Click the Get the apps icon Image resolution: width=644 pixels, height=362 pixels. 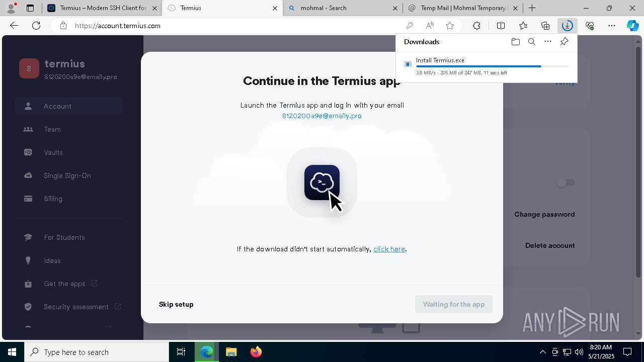point(28,284)
